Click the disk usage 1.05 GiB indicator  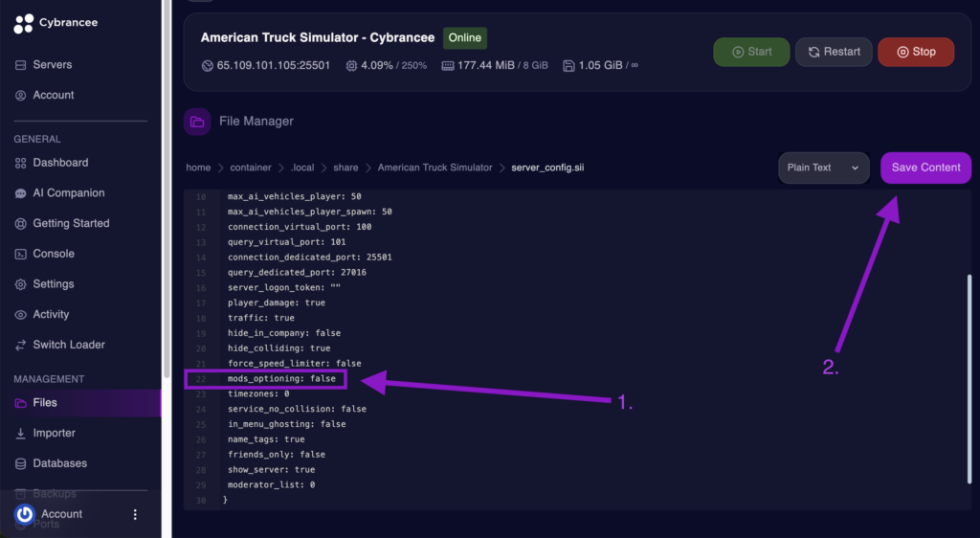pos(600,66)
